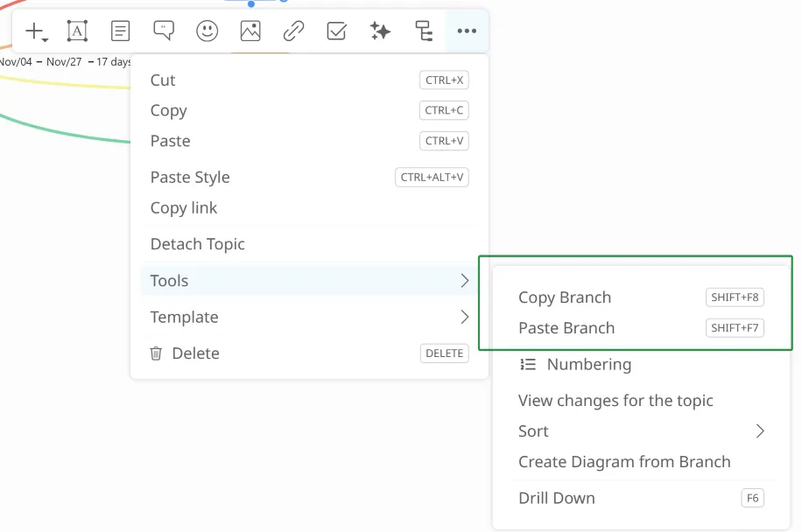Choose Copy Branch from submenu
This screenshot has width=802, height=532.
click(x=565, y=297)
